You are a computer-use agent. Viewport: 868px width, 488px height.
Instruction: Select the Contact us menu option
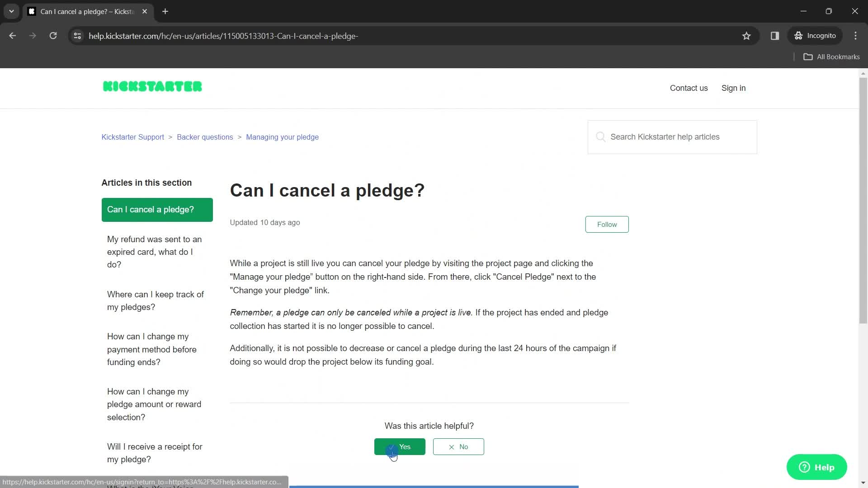point(689,88)
